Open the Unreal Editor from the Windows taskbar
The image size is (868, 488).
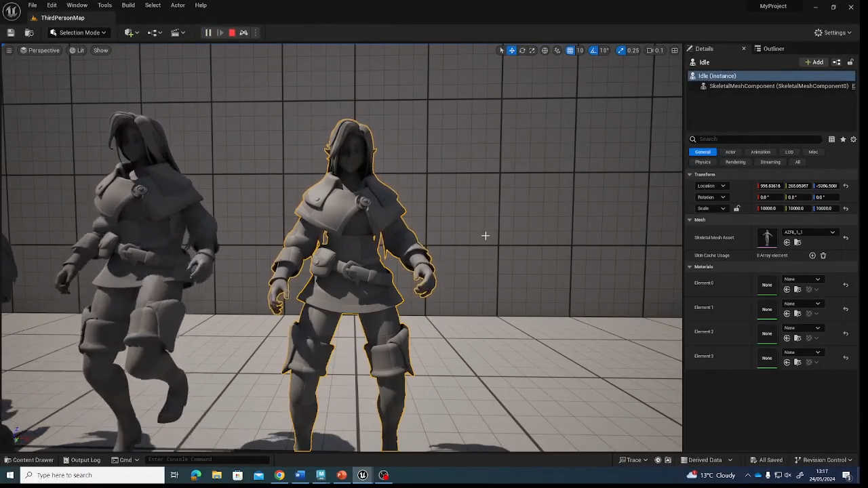point(363,475)
